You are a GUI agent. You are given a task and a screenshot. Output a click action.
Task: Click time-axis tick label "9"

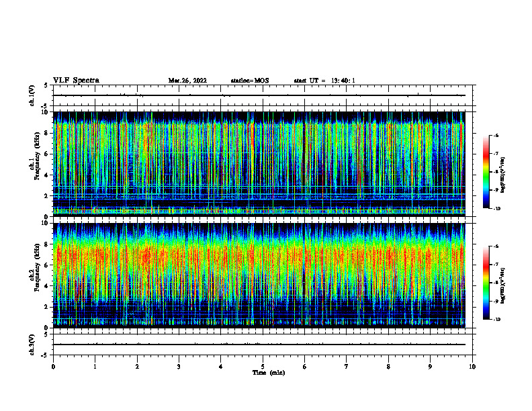click(430, 367)
